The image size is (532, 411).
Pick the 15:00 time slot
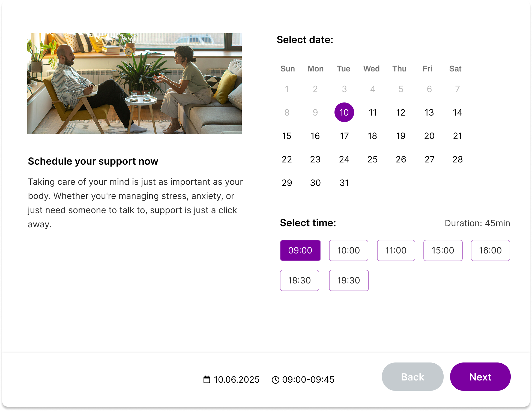443,250
